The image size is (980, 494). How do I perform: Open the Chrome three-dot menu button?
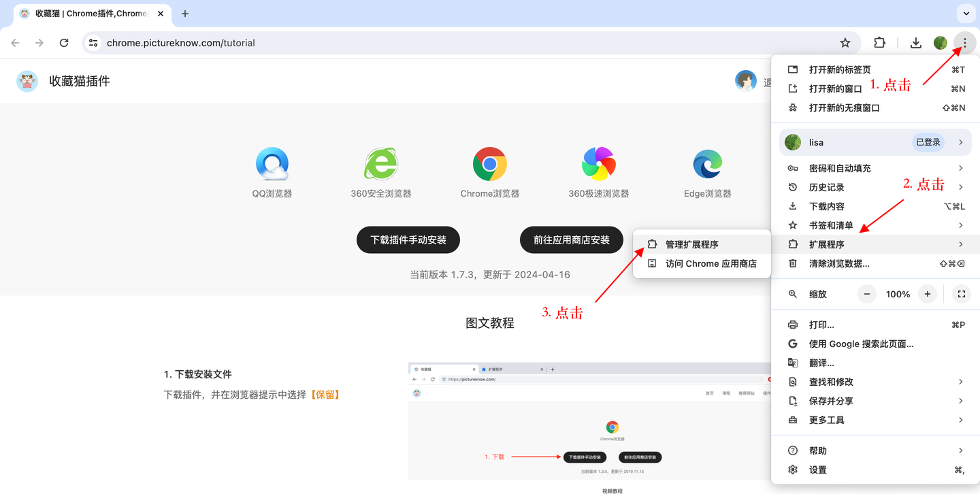click(964, 43)
